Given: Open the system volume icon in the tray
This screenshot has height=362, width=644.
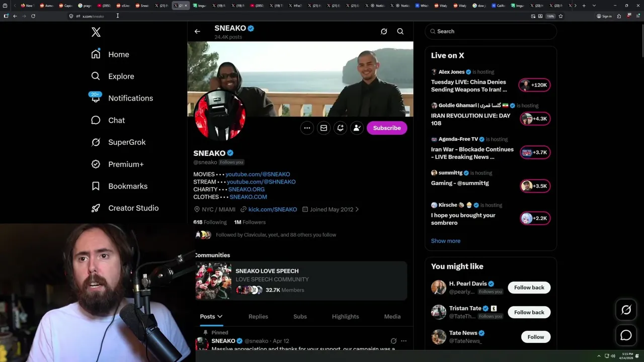Looking at the screenshot, I should [x=613, y=356].
